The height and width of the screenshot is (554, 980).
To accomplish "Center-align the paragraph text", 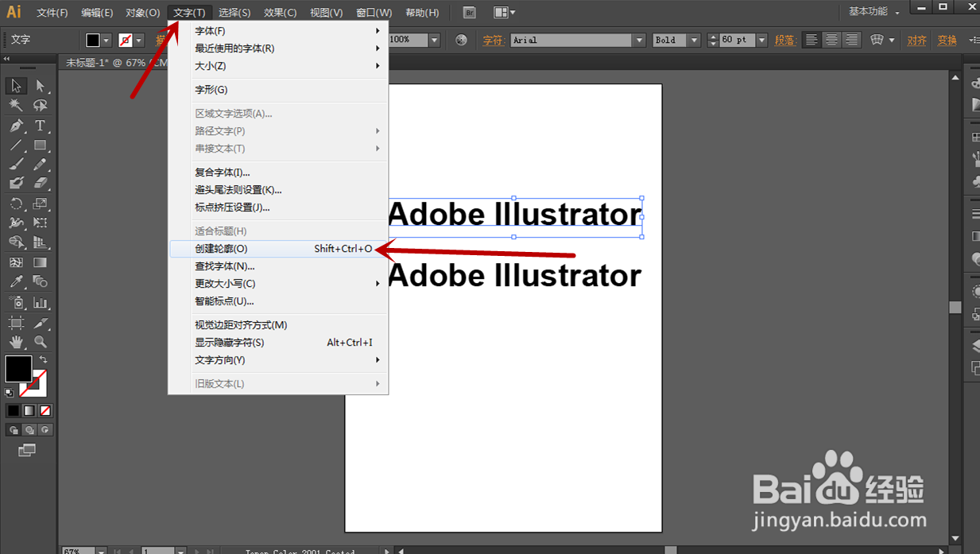I will tap(831, 40).
